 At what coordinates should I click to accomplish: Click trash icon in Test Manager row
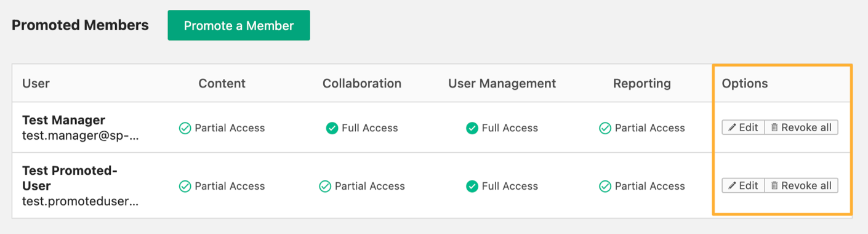pyautogui.click(x=774, y=127)
